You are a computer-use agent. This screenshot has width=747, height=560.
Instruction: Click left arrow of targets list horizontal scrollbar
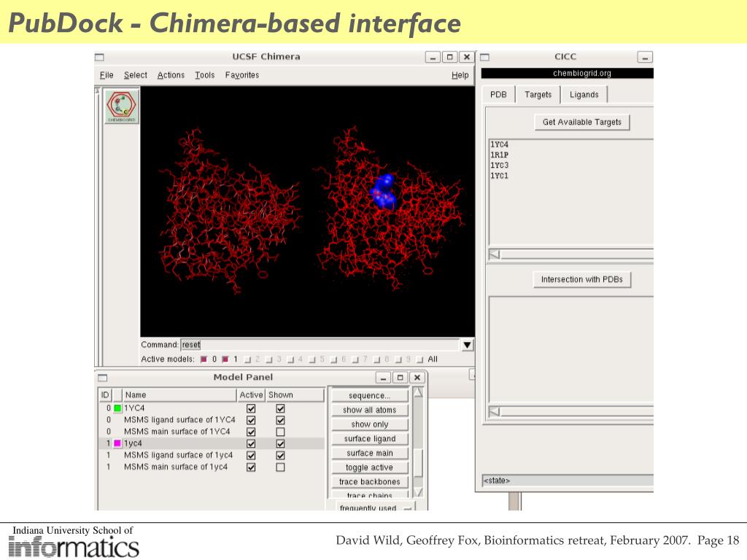(495, 254)
